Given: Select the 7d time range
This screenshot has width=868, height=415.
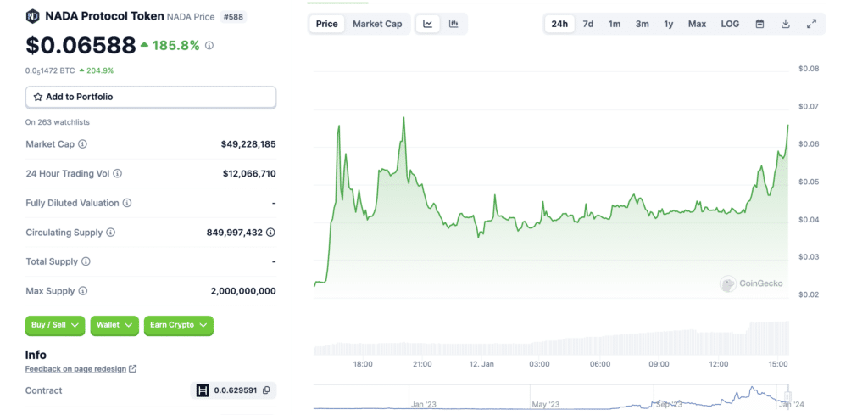Looking at the screenshot, I should tap(588, 24).
